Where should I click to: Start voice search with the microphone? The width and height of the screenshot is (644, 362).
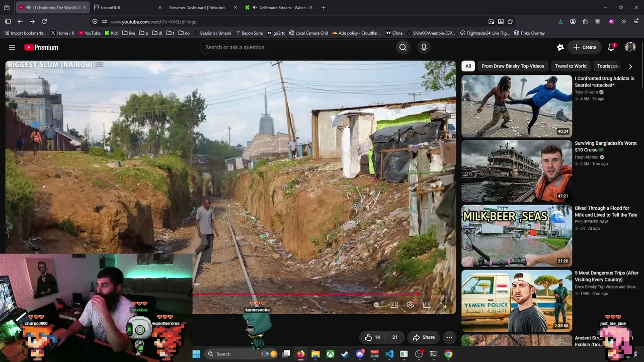click(x=424, y=47)
